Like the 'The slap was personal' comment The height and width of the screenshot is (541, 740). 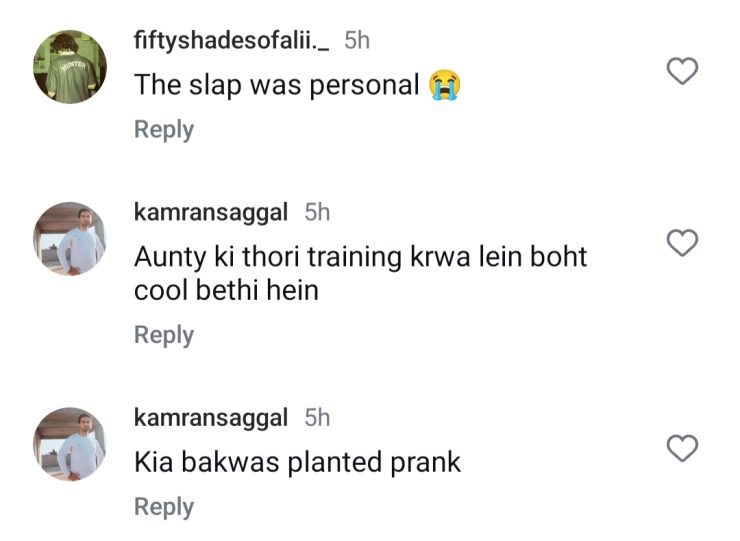682,71
